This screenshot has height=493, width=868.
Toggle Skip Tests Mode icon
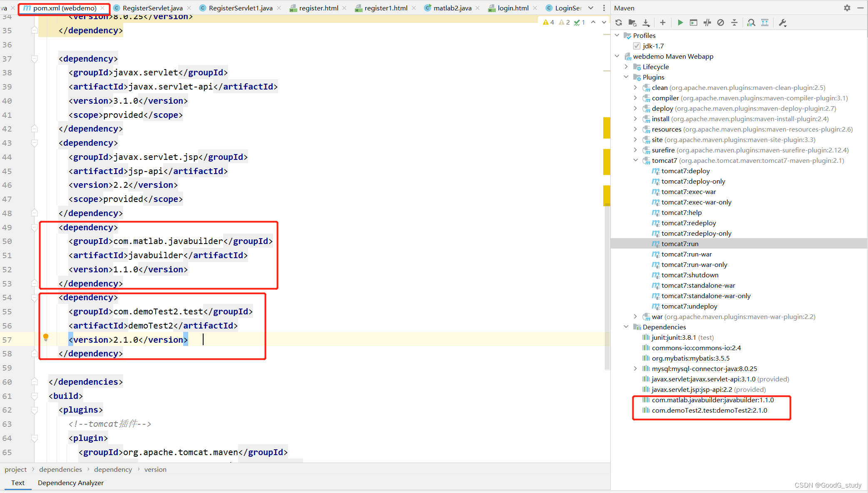click(x=721, y=23)
